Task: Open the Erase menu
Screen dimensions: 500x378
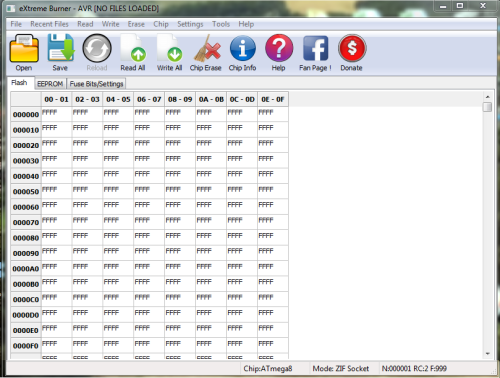Action: coord(136,24)
